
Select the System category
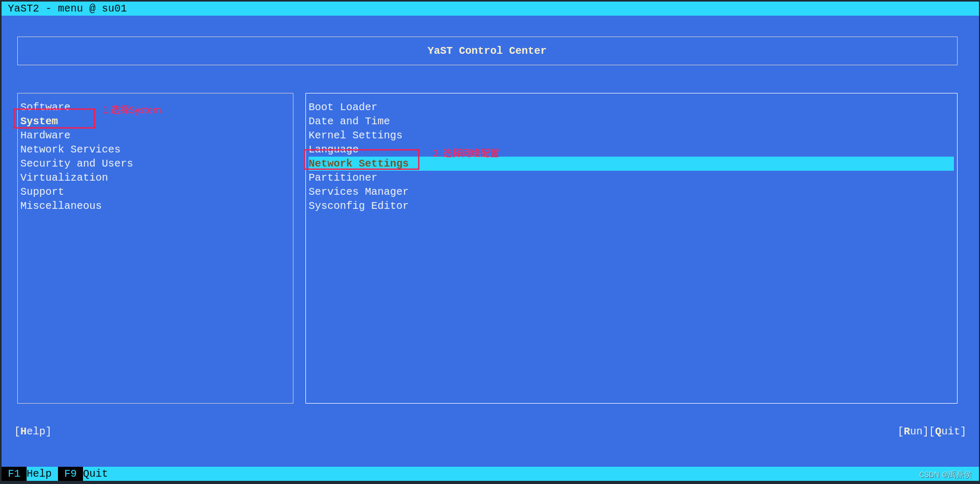39,121
